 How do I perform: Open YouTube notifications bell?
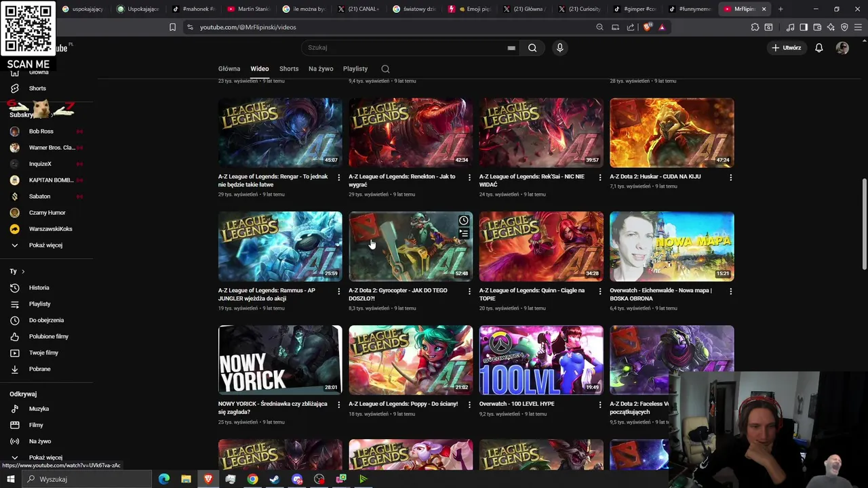pos(819,47)
